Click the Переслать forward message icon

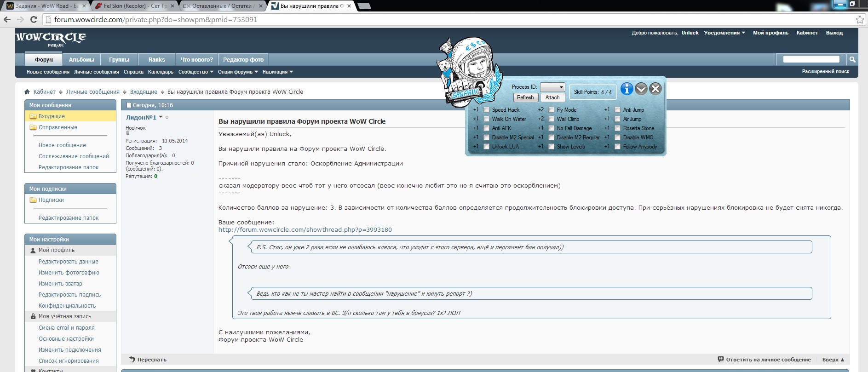132,360
